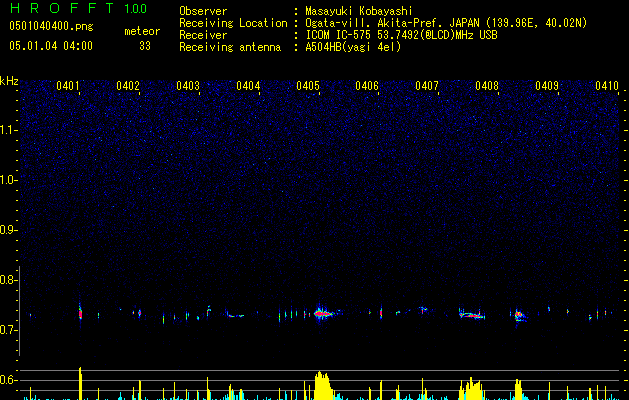Screen dimensions: 629x400
Task: Click the 0407 time marker
Action: click(427, 86)
